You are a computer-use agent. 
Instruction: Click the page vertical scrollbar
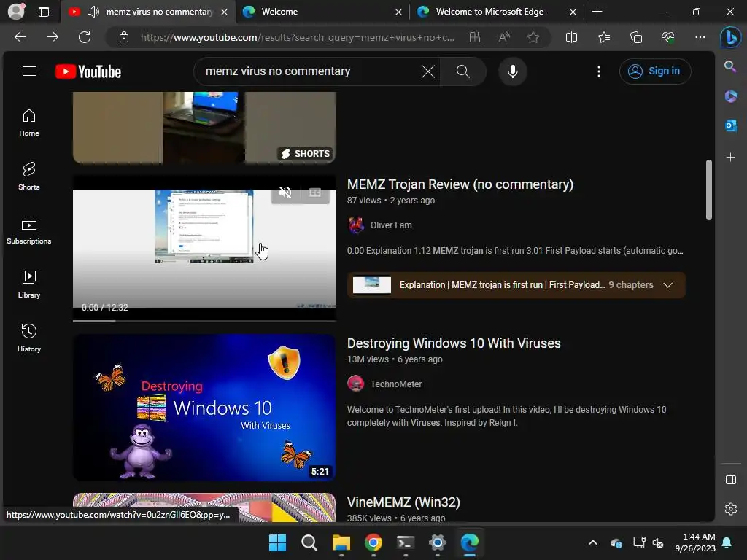[709, 190]
